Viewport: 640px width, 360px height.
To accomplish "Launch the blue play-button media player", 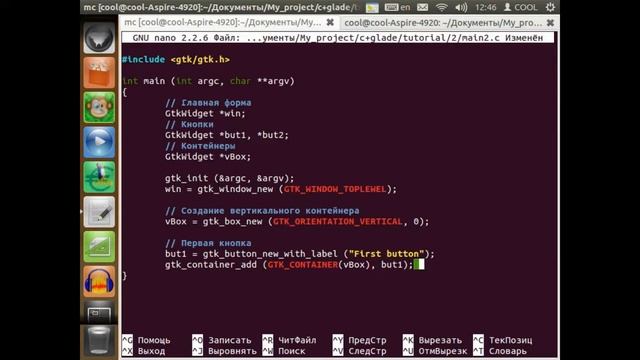I will coord(99,142).
